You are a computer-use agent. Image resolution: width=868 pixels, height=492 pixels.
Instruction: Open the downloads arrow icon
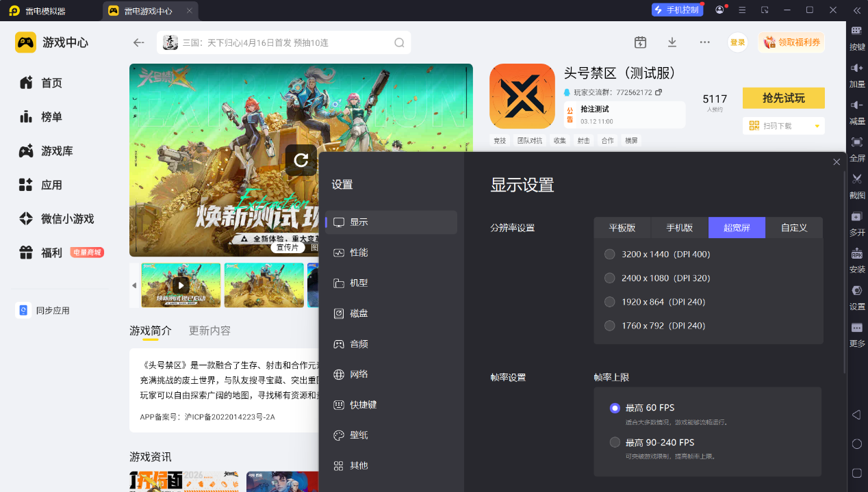pos(672,42)
